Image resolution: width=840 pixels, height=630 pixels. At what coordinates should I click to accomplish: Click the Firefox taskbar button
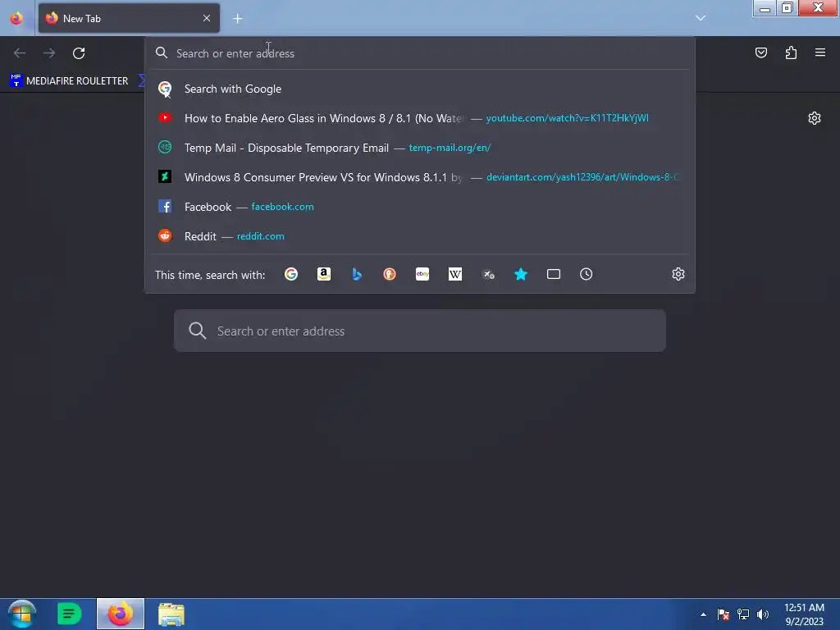pyautogui.click(x=121, y=614)
